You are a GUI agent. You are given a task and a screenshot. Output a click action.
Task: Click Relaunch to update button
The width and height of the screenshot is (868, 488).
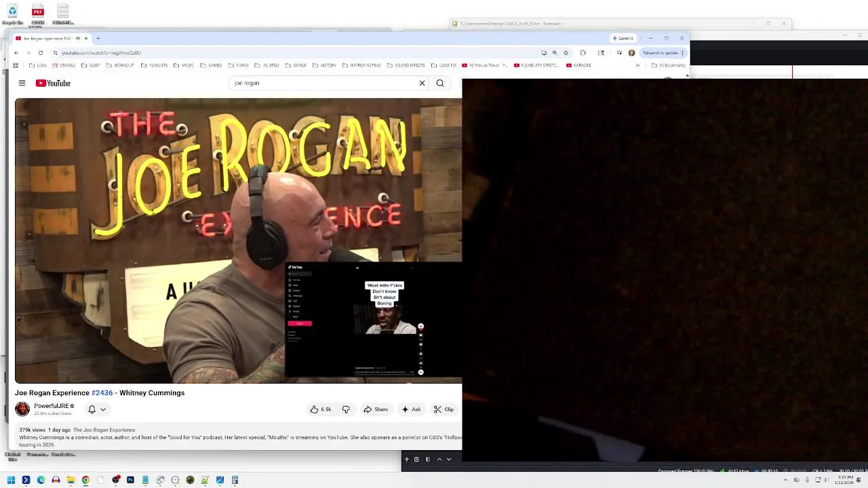tap(663, 53)
